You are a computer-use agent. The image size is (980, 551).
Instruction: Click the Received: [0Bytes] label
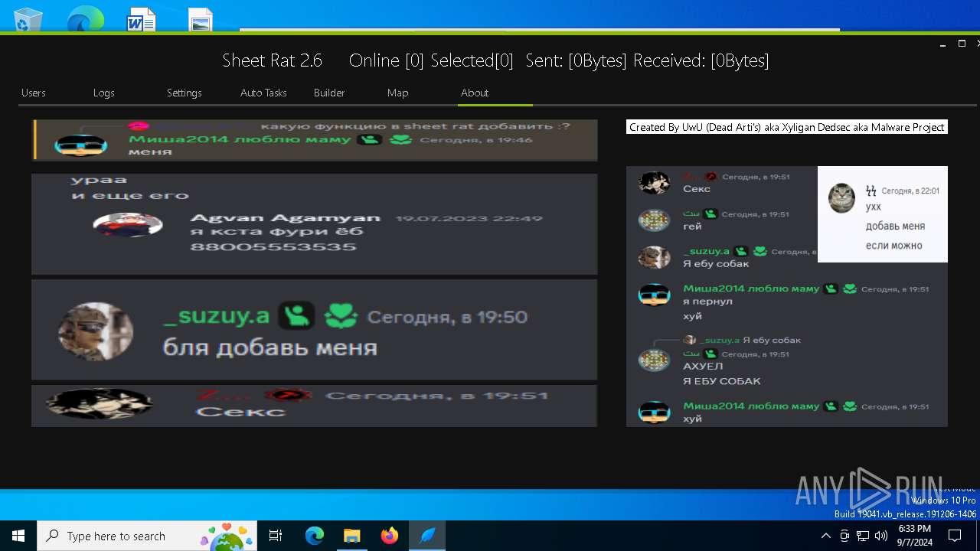tap(701, 60)
